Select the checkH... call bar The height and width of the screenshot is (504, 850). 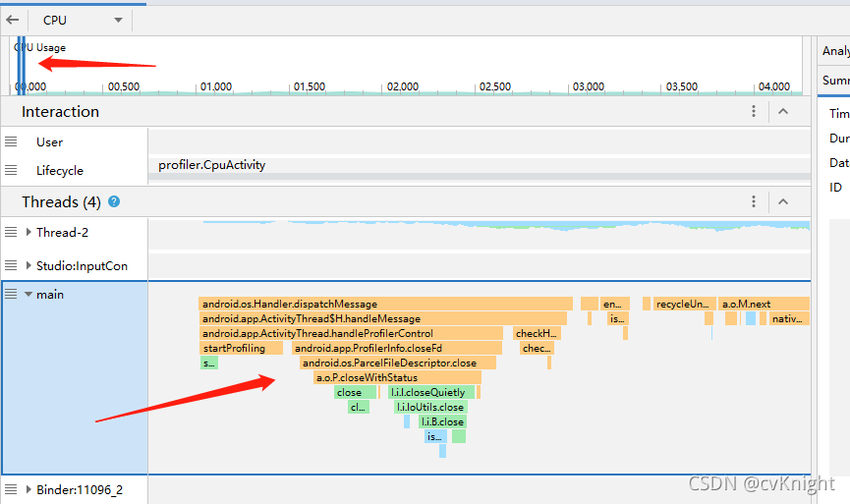click(537, 333)
